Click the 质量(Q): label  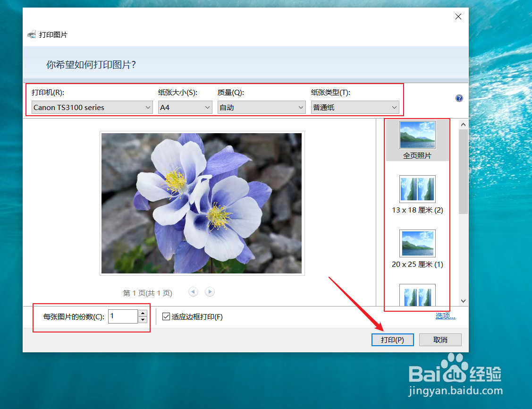tap(231, 92)
